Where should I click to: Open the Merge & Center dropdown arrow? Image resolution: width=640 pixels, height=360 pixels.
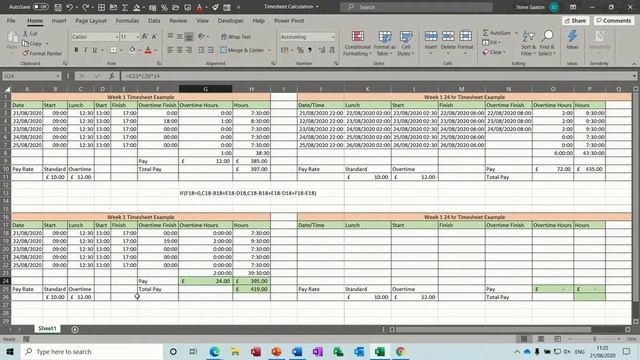(269, 50)
